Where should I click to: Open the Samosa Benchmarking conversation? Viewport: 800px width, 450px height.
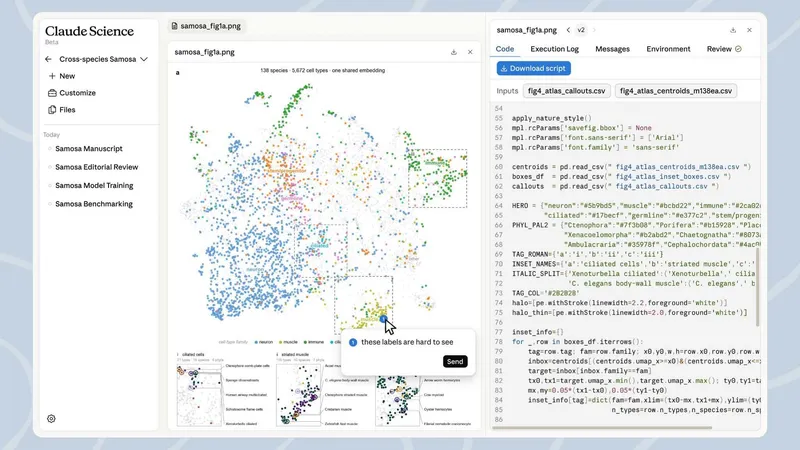[x=94, y=204]
